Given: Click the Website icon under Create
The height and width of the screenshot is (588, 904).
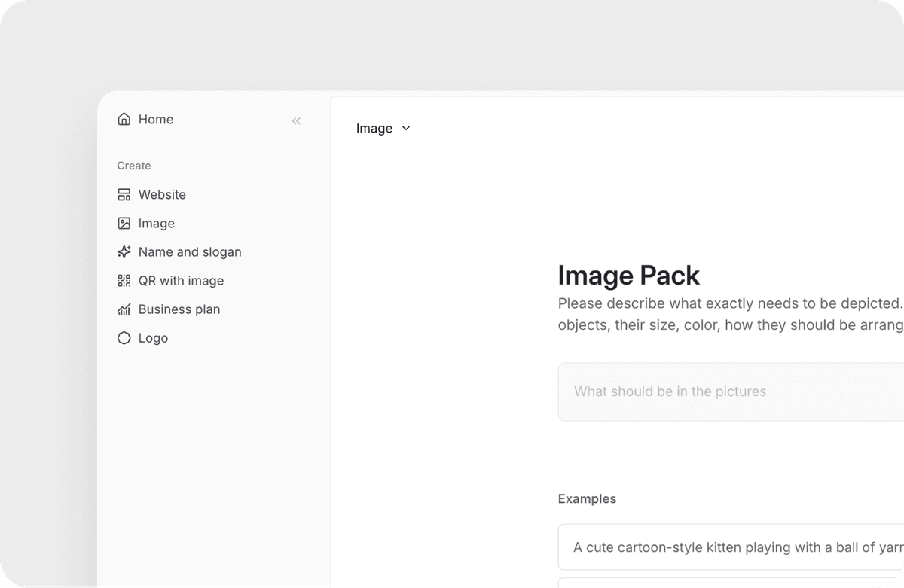Looking at the screenshot, I should click(x=124, y=194).
